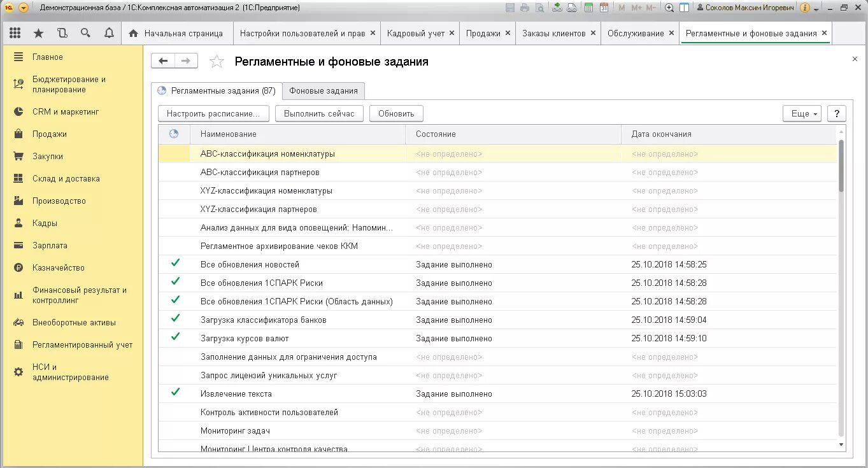This screenshot has width=868, height=468.
Task: Open the Главное section
Action: pos(48,57)
